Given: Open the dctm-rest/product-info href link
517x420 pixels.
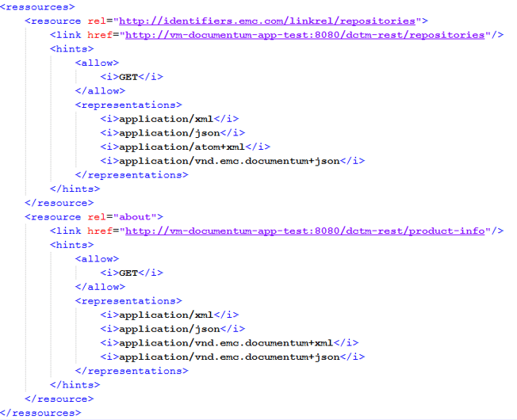Looking at the screenshot, I should 305,231.
